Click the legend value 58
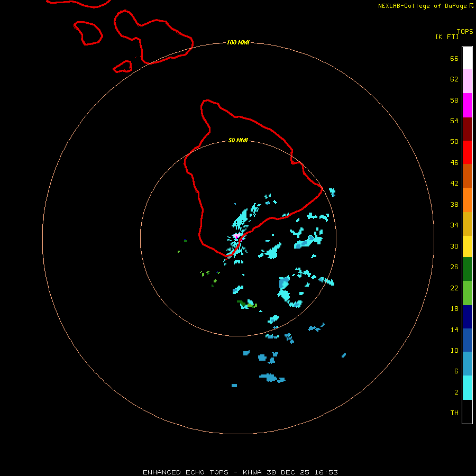 454,100
